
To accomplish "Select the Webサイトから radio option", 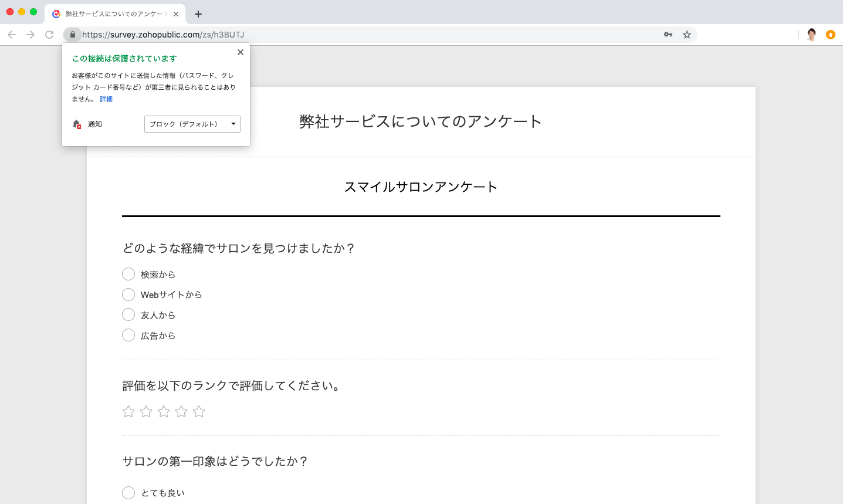I will click(128, 295).
